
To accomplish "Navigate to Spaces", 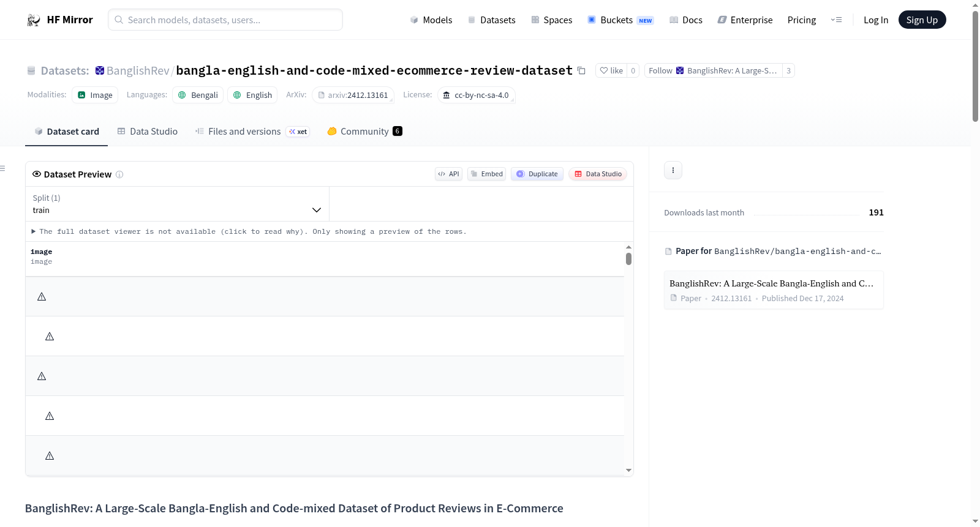I will pos(551,20).
